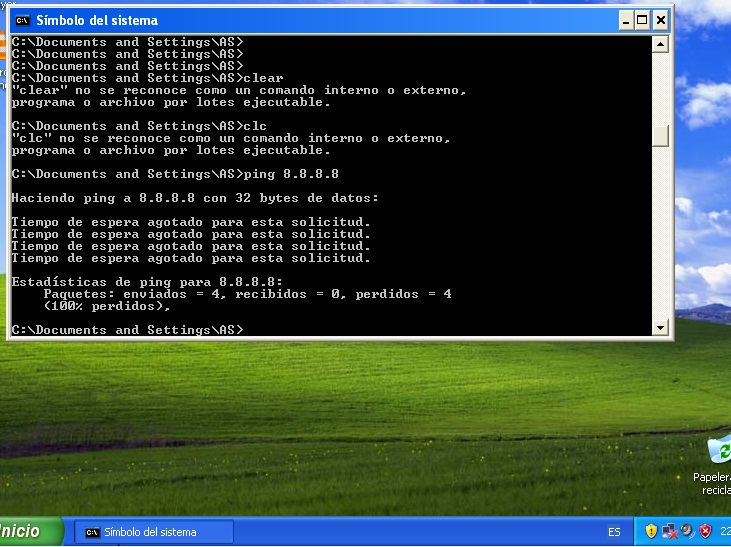
Task: Click the last 'Tiempo de espera agotado' line
Action: coord(191,258)
